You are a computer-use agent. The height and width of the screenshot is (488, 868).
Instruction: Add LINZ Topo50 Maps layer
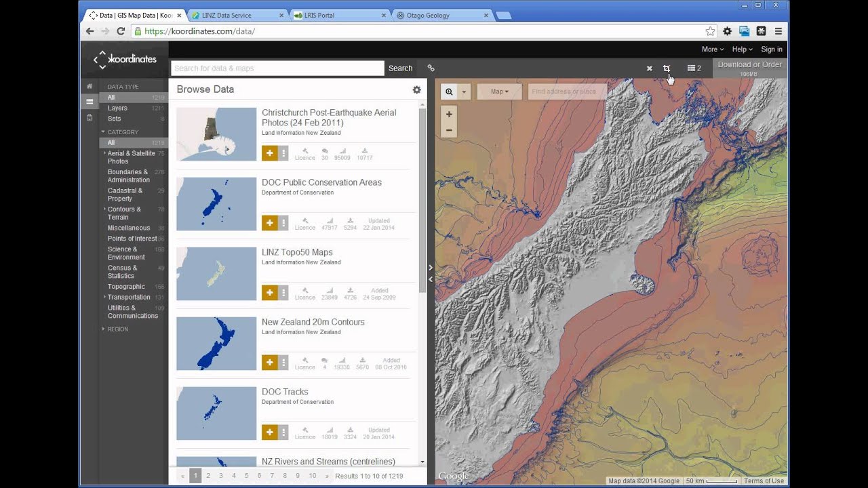(x=269, y=293)
